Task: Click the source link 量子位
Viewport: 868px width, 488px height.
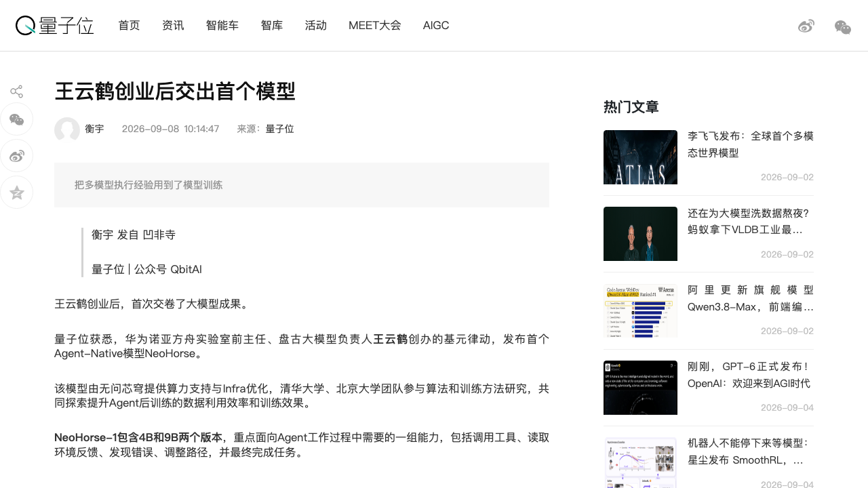Action: tap(280, 129)
